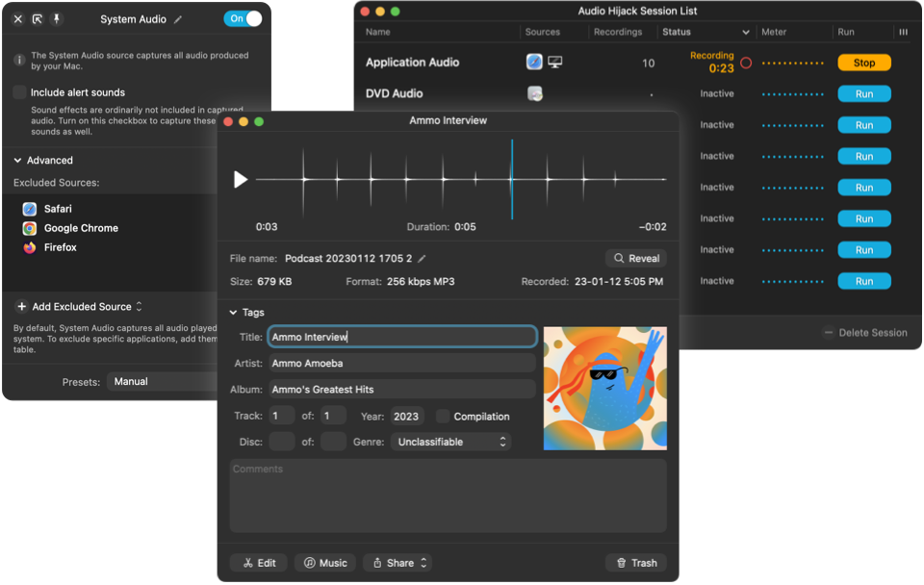
Task: Click the Safari source icon in Application Audio row
Action: pyautogui.click(x=534, y=62)
